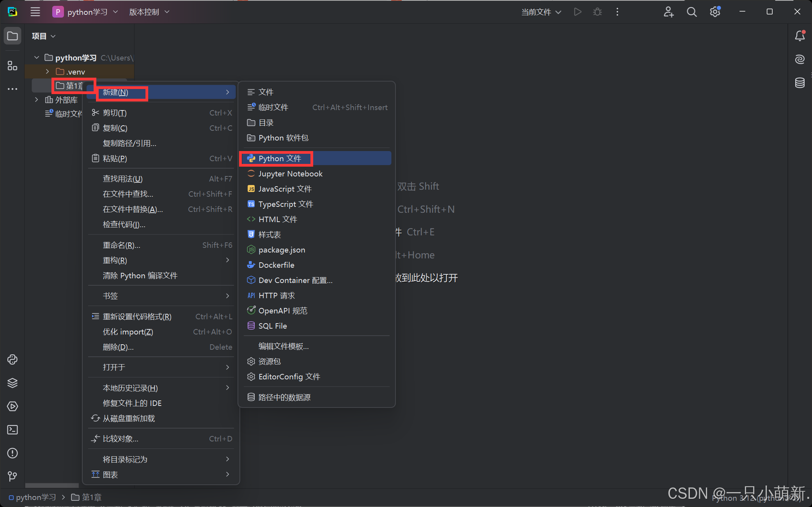Open the 当前文件 run configuration dropdown
The height and width of the screenshot is (507, 812).
point(541,12)
